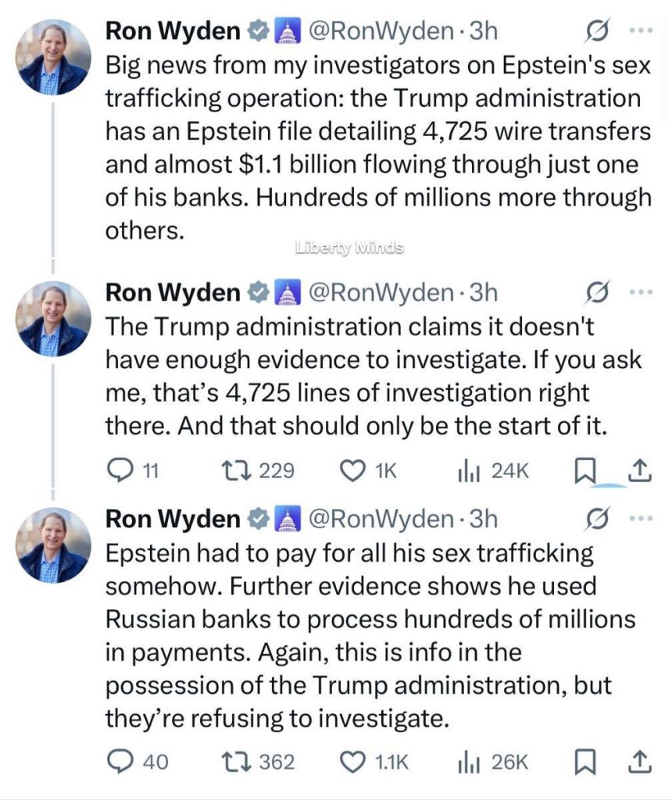This screenshot has height=800, width=672.
Task: Open more options on the third tweet
Action: coord(642,519)
